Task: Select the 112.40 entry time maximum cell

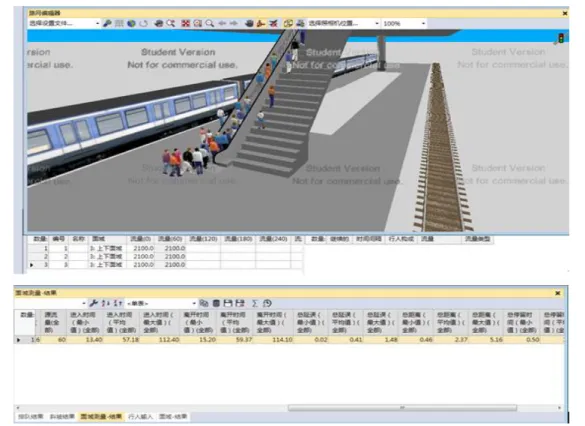Action: point(160,339)
